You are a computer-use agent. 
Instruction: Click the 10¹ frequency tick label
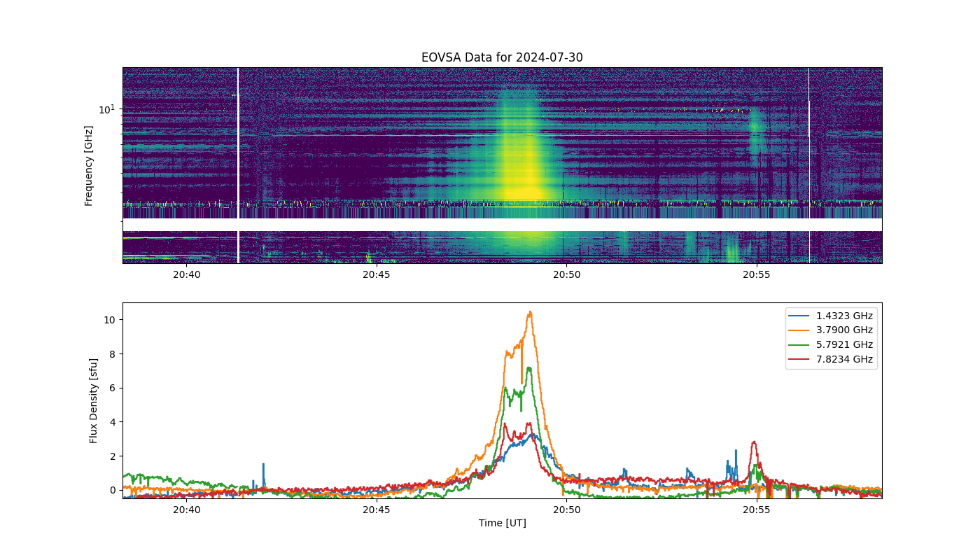pyautogui.click(x=106, y=108)
